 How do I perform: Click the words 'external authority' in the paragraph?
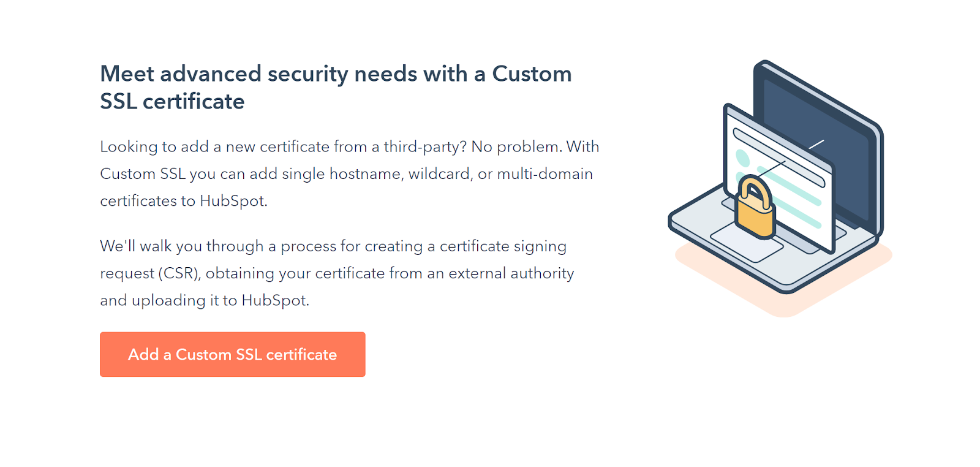click(511, 273)
